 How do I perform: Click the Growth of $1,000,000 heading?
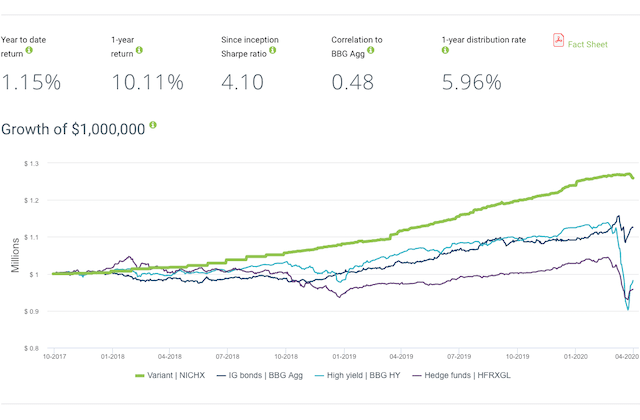pos(73,128)
